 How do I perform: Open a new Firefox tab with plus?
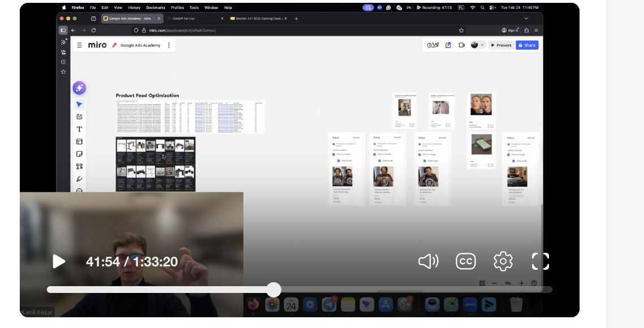tap(296, 19)
